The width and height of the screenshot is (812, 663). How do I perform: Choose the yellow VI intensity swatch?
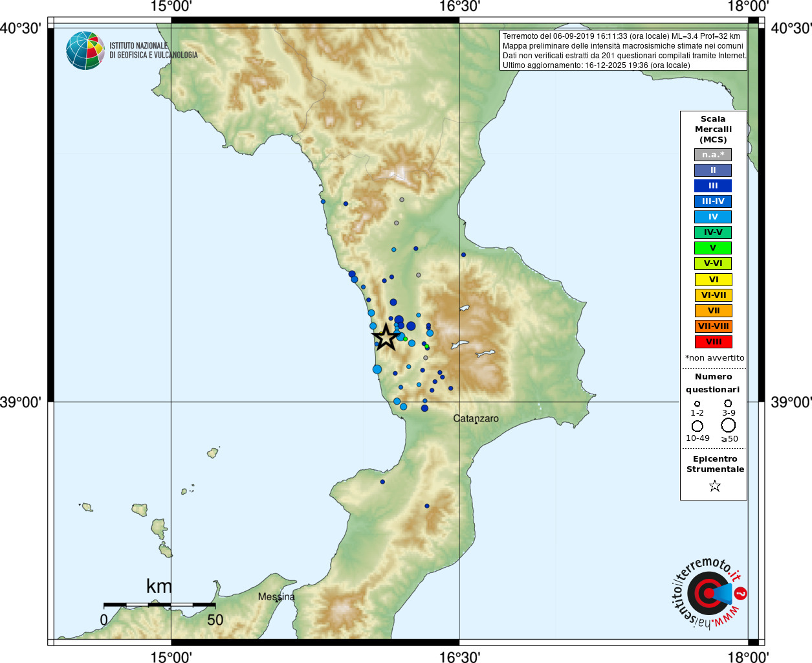point(713,280)
